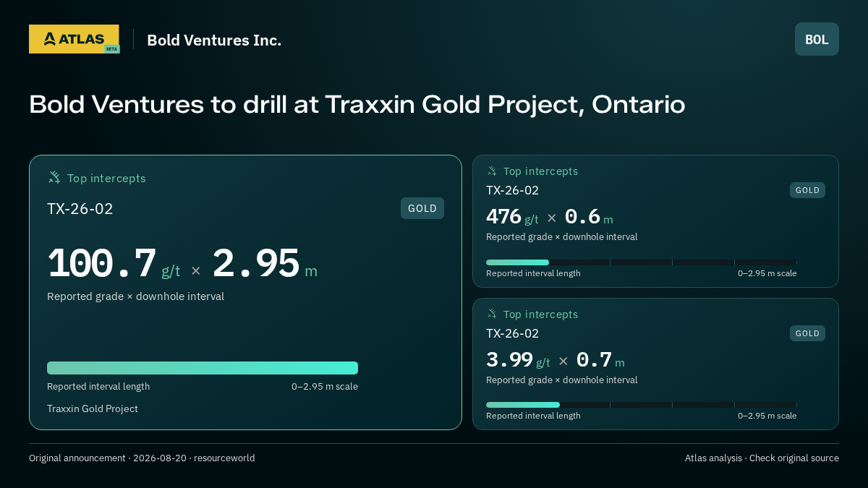Click the drill icon in the 3.99 g/t card
The image size is (868, 488).
click(x=492, y=314)
